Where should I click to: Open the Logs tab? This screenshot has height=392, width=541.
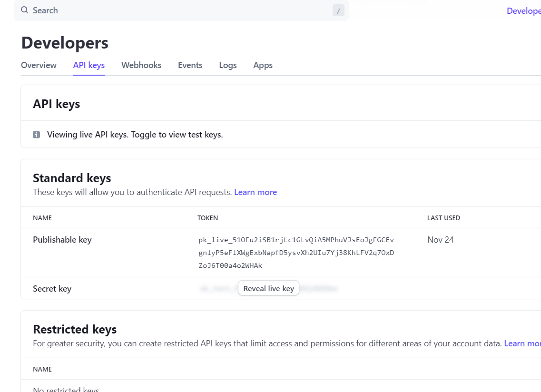227,65
